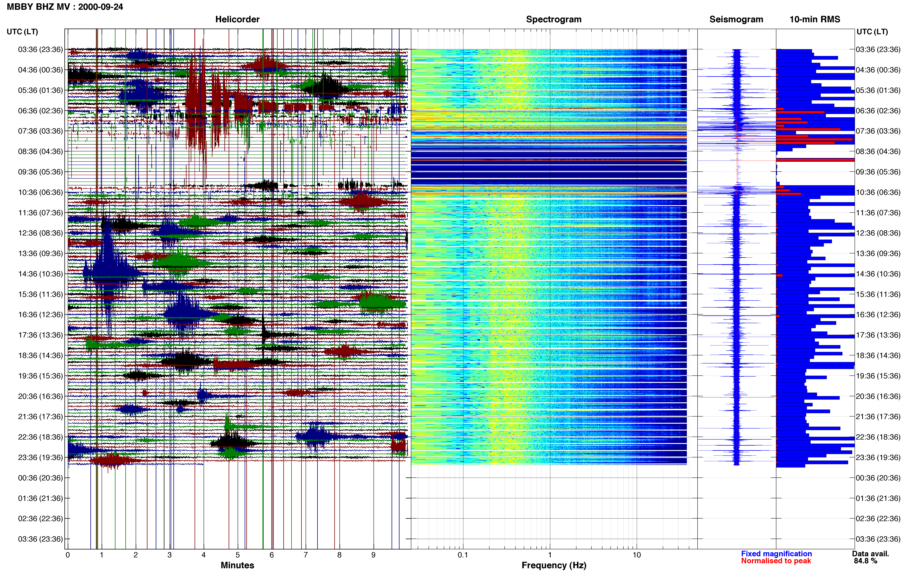Select the Helicorder panel heading
The image size is (924, 578).
tap(237, 20)
